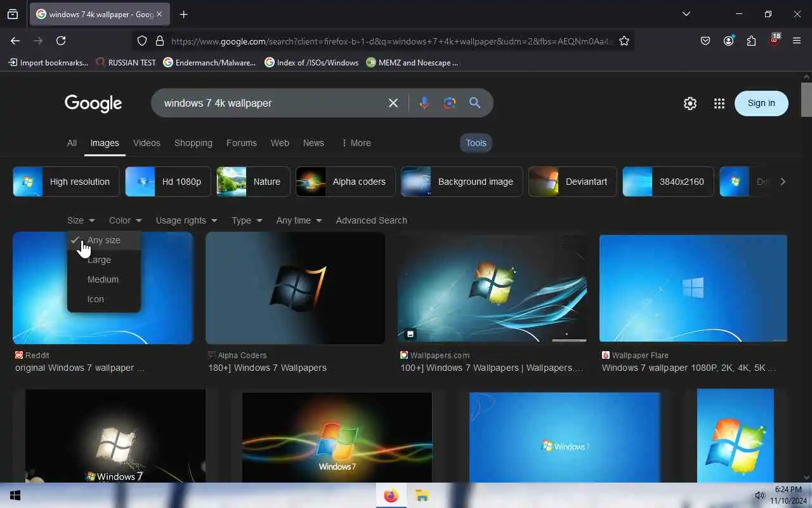Open the Index of /ISOs/Windows bookmark
The height and width of the screenshot is (508, 812).
coord(311,62)
